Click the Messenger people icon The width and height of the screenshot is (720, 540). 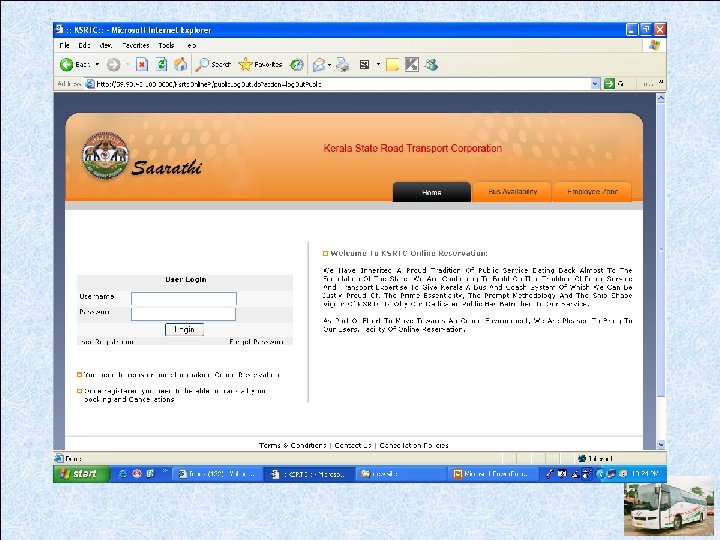pos(431,65)
